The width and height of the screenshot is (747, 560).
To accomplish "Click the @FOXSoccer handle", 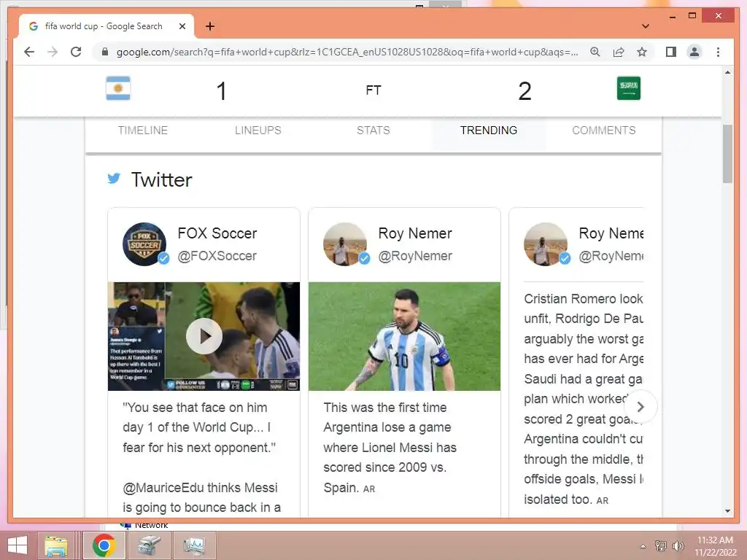I will (217, 256).
